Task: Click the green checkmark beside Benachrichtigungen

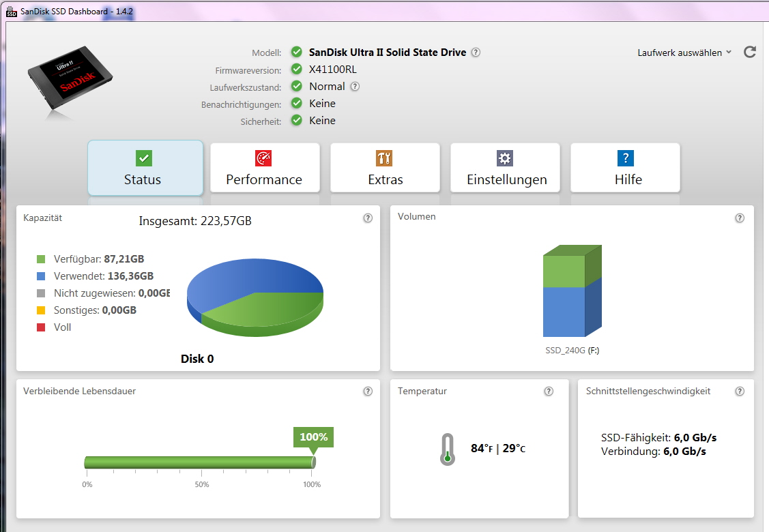Action: (297, 103)
